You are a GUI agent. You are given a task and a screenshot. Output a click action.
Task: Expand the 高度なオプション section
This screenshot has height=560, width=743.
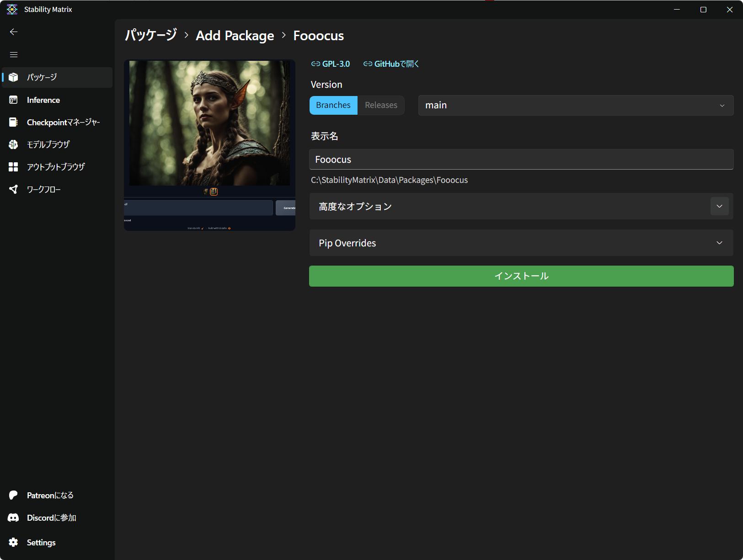pos(719,206)
